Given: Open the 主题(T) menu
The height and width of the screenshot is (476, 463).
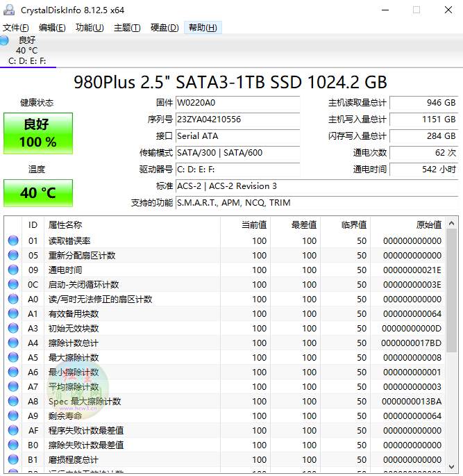Looking at the screenshot, I should click(x=126, y=28).
